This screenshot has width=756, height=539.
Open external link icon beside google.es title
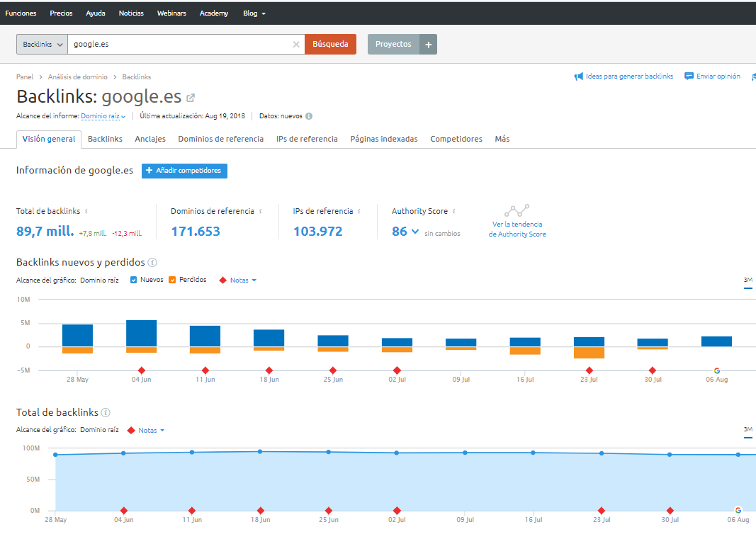click(191, 98)
